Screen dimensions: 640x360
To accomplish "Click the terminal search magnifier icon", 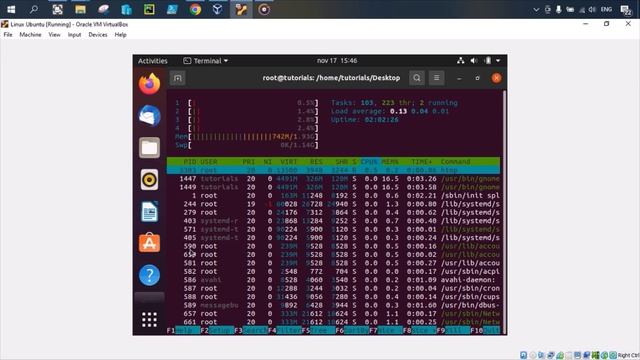I will (x=417, y=78).
